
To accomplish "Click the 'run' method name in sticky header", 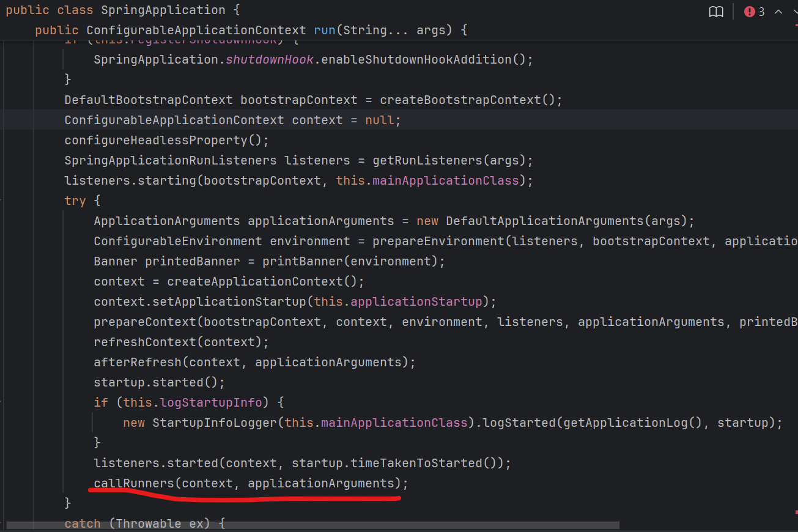I will pos(325,30).
